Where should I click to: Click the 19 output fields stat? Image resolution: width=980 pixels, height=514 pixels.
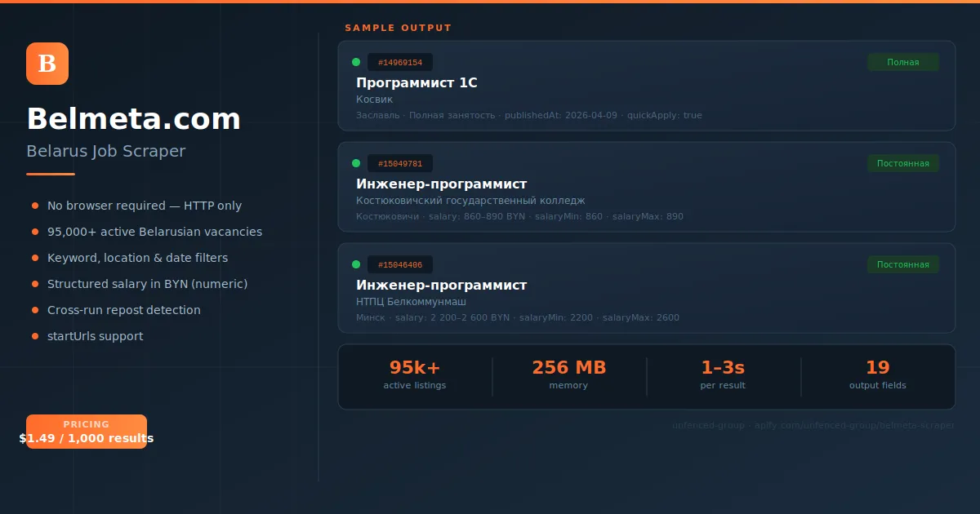[x=878, y=374]
